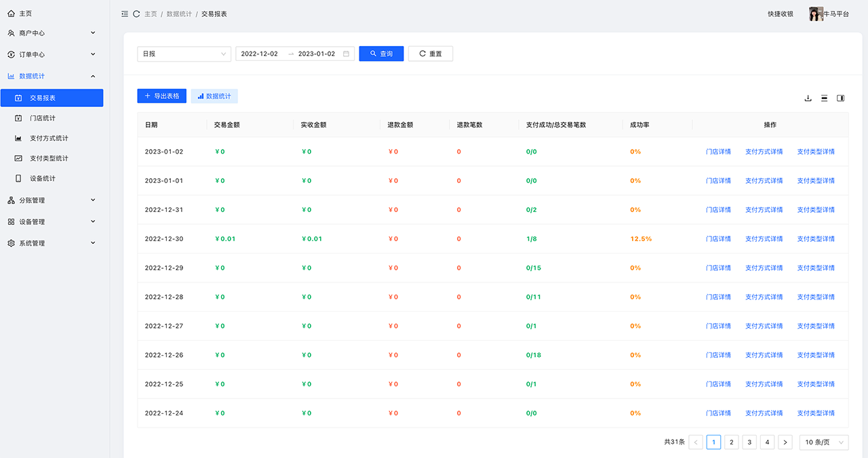The image size is (868, 458).
Task: Click the 导出表格 export button
Action: (x=161, y=96)
